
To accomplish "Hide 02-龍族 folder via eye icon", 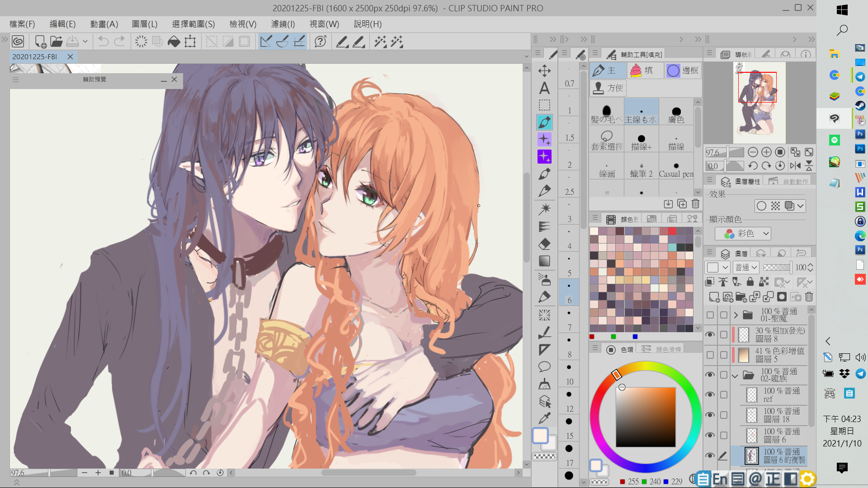I will [710, 375].
